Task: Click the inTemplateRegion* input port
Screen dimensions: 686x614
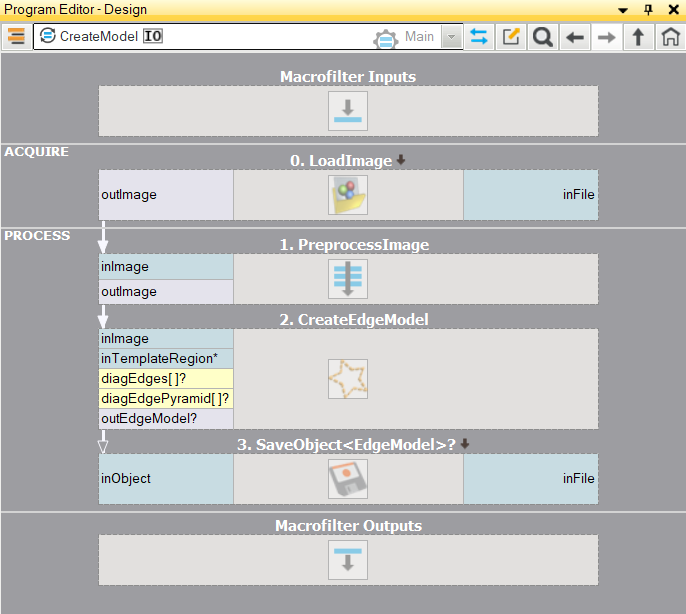Action: 166,358
